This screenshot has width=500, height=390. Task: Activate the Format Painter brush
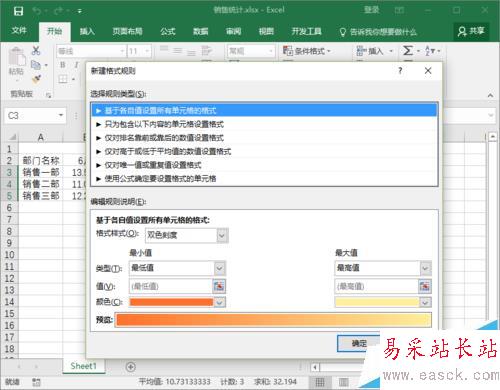pos(36,79)
